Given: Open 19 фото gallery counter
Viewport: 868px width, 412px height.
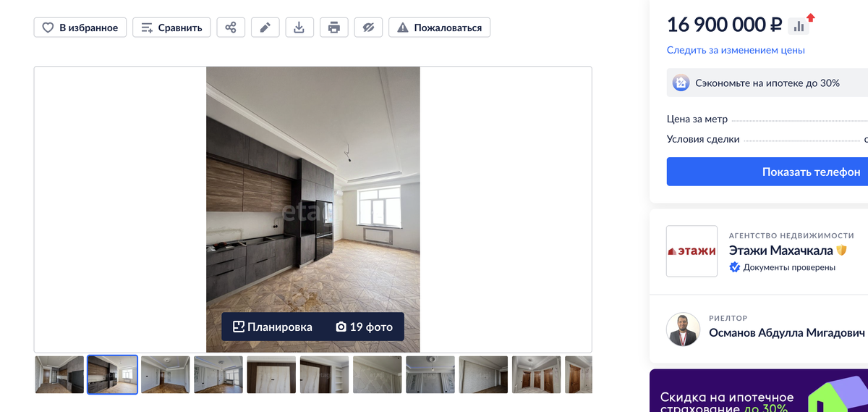Looking at the screenshot, I should tap(365, 327).
